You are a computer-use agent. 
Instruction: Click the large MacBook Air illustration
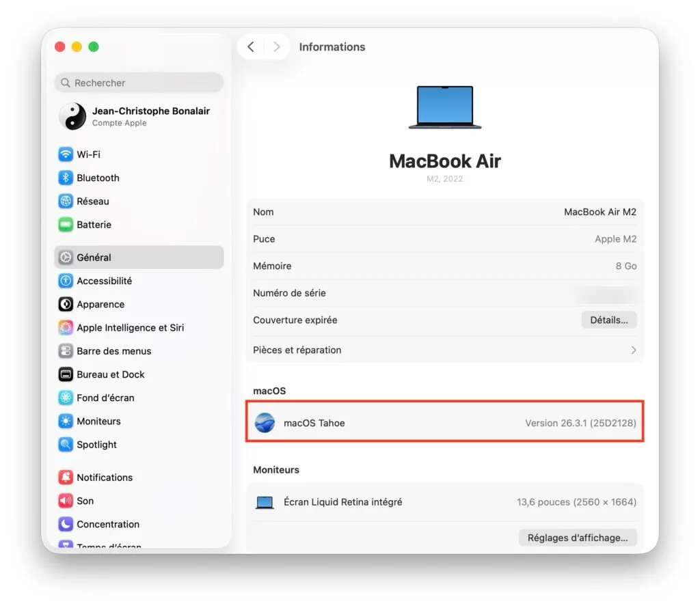point(445,107)
